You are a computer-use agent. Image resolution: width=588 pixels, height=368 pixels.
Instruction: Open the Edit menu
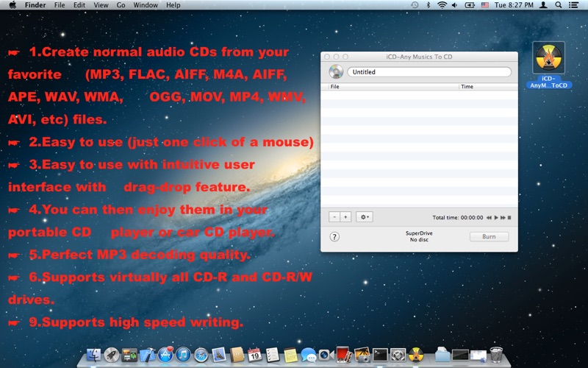pyautogui.click(x=79, y=5)
